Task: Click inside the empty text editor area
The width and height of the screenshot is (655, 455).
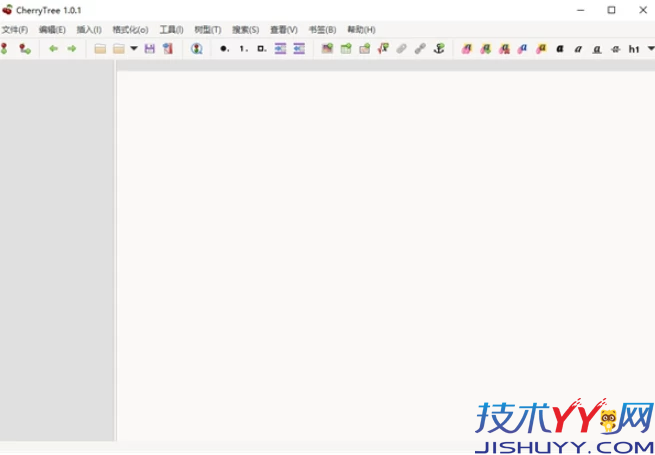Action: [x=386, y=256]
